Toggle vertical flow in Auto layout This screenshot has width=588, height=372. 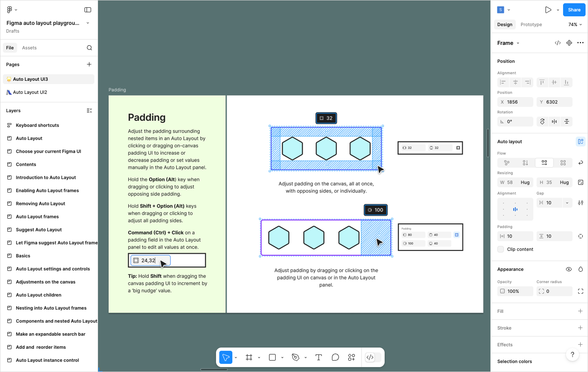(x=526, y=162)
